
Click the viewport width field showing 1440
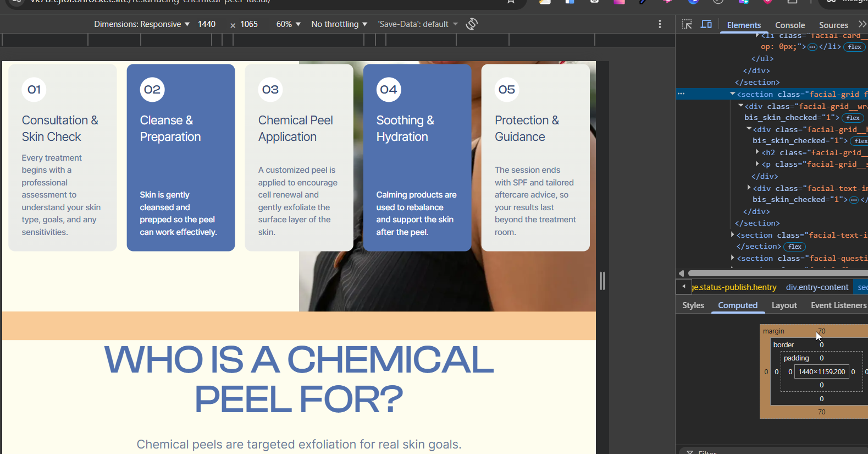pos(207,24)
